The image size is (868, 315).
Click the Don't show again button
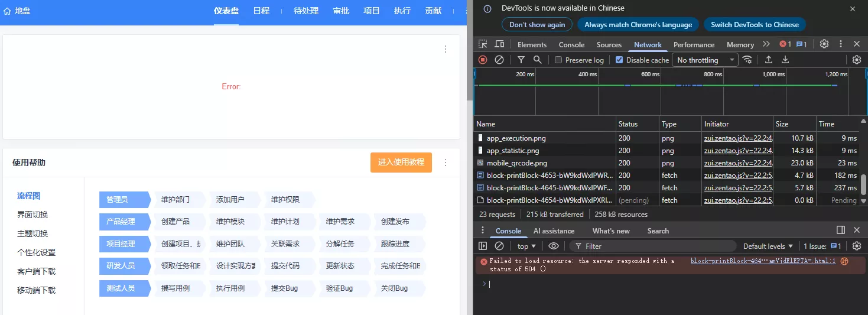[x=537, y=25]
